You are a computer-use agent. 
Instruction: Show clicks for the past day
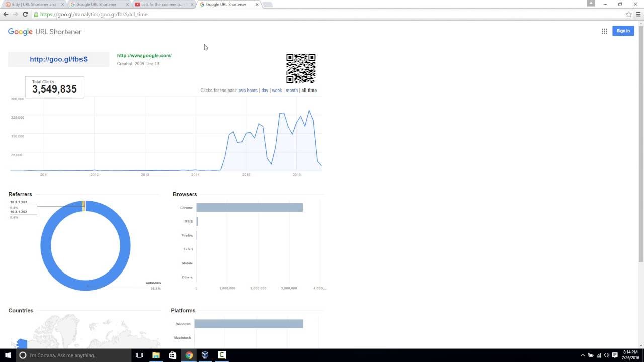click(x=265, y=90)
